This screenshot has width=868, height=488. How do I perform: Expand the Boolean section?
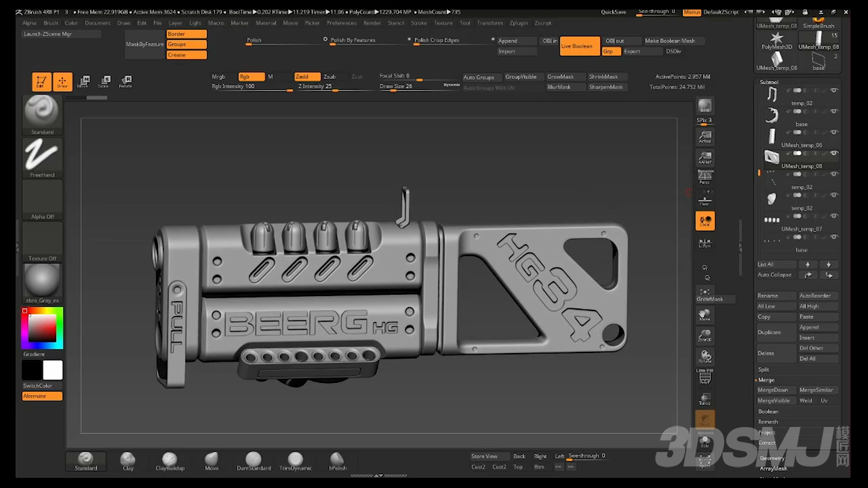[768, 411]
